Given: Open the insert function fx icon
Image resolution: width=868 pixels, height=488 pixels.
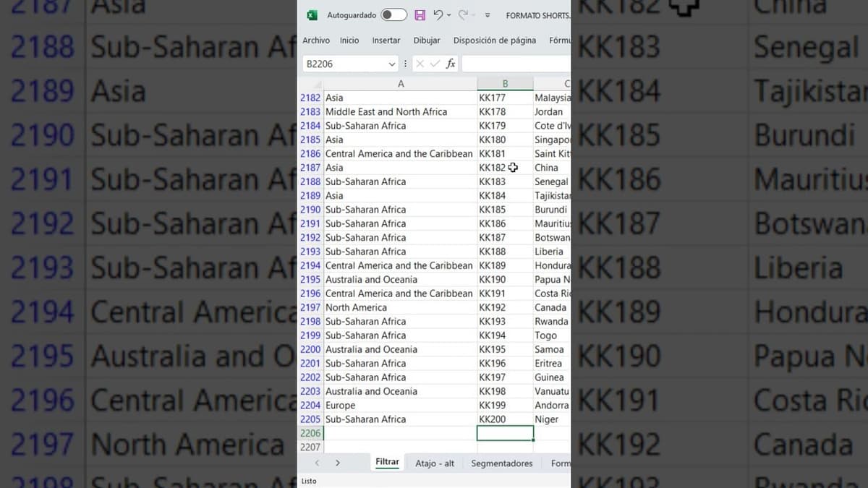Looking at the screenshot, I should (450, 64).
